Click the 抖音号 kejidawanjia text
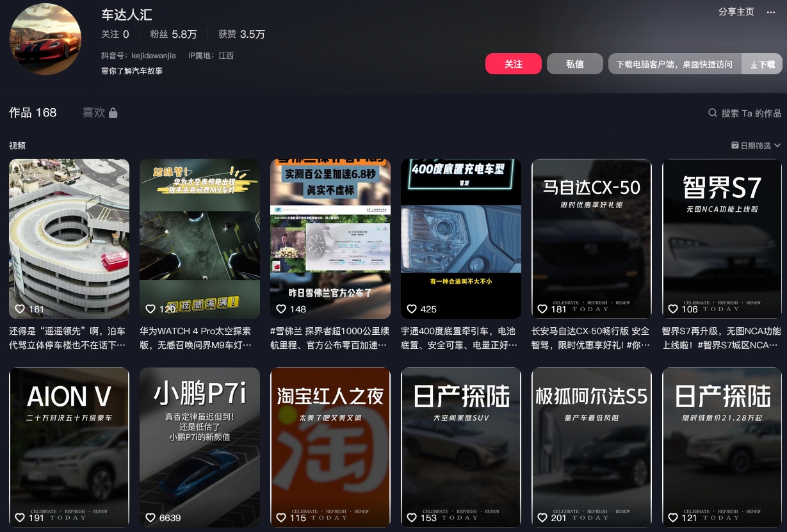The height and width of the screenshot is (532, 787). click(138, 56)
